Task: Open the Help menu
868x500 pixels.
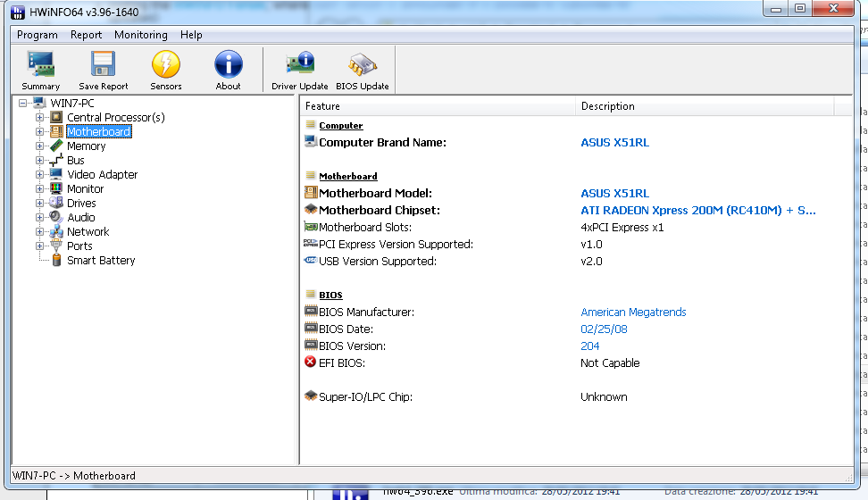Action: [191, 35]
